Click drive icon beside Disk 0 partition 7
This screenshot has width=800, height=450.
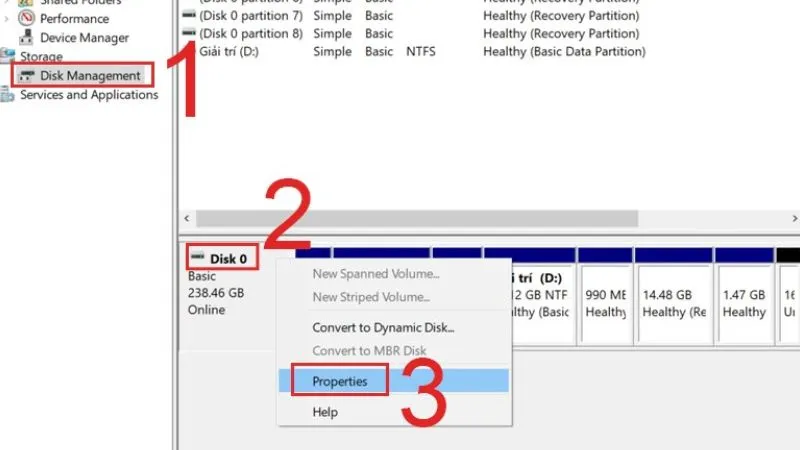coord(189,15)
